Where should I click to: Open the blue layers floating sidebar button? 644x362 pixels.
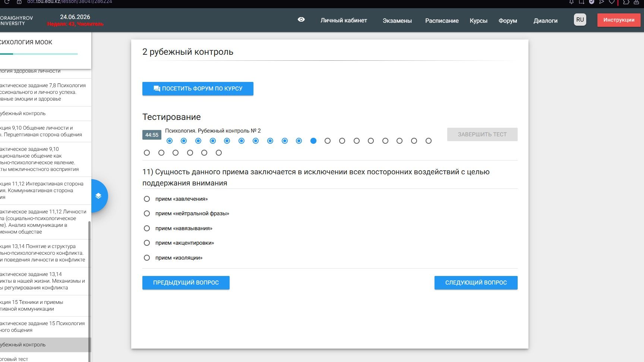[x=98, y=196]
